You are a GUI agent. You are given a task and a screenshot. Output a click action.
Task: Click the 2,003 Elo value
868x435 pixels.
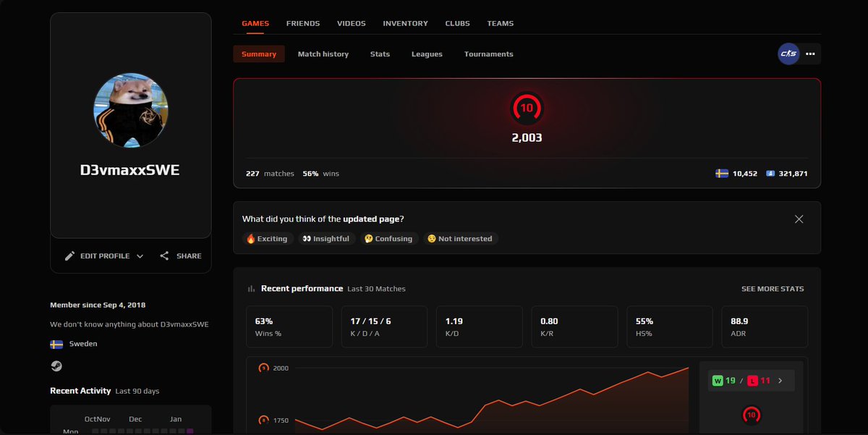tap(527, 138)
